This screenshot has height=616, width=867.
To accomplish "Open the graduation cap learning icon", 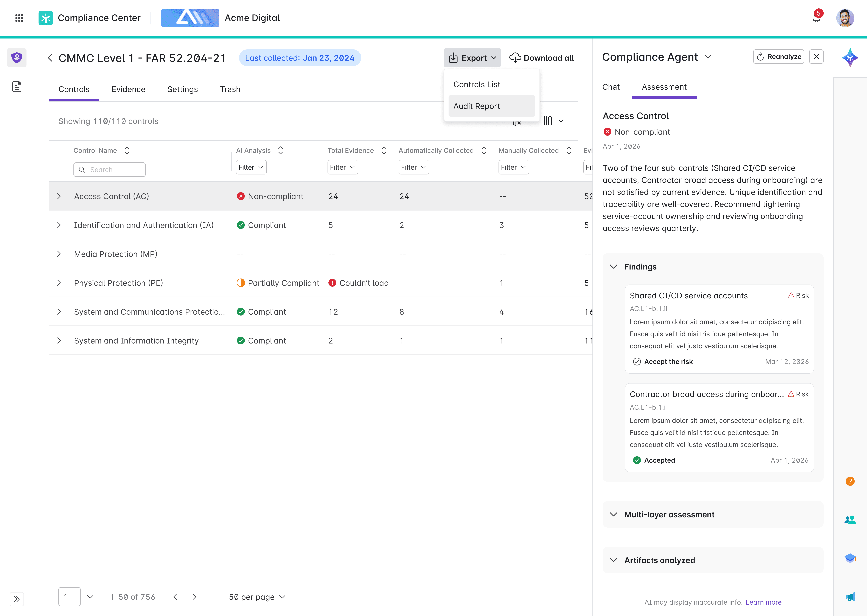I will pyautogui.click(x=850, y=558).
